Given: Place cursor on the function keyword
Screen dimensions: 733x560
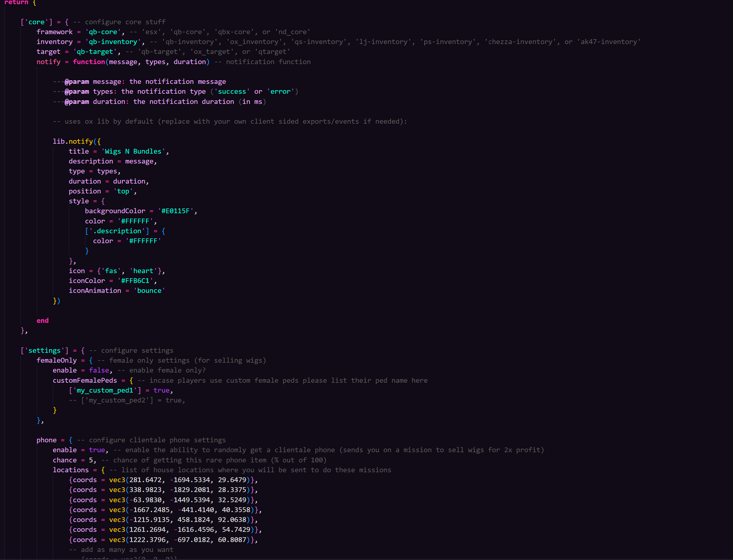Looking at the screenshot, I should (89, 62).
